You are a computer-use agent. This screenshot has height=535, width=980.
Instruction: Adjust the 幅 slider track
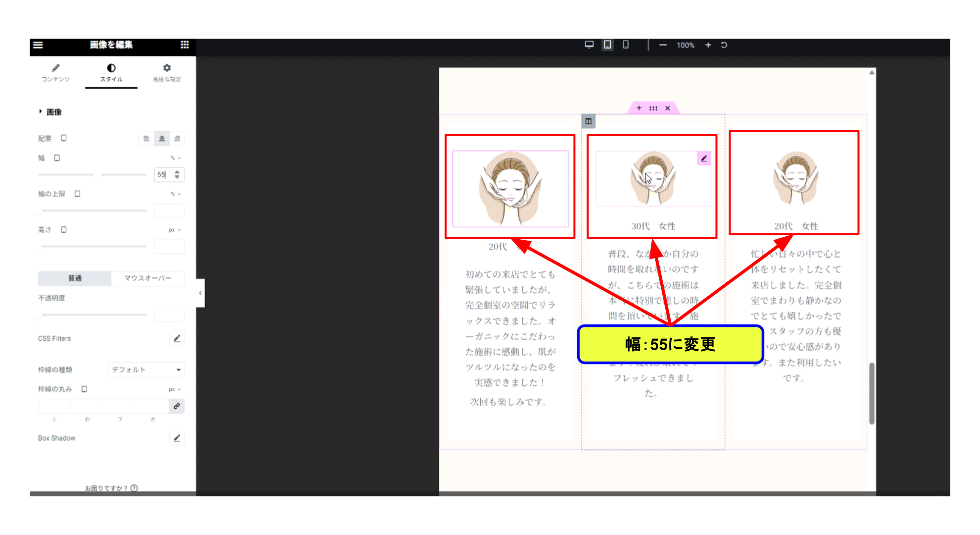coord(93,174)
